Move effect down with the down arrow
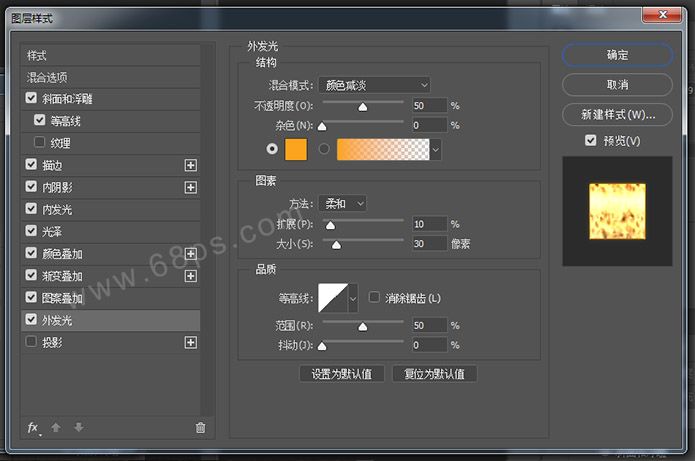 (x=79, y=427)
